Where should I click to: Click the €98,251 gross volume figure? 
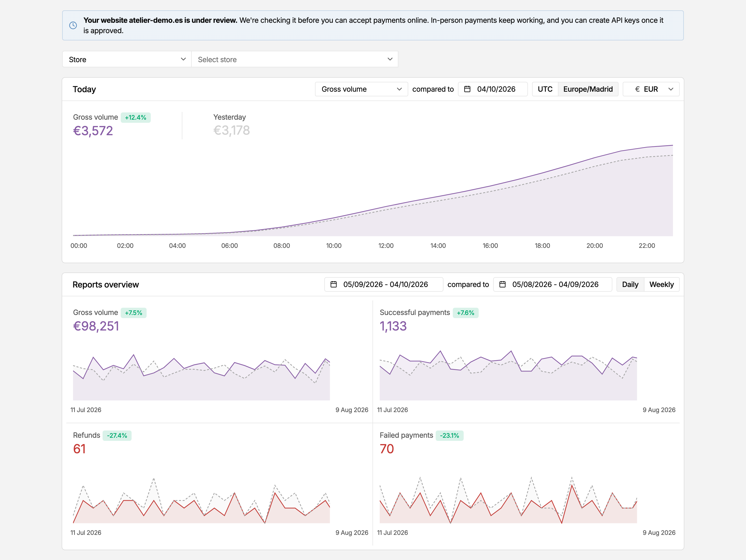96,326
